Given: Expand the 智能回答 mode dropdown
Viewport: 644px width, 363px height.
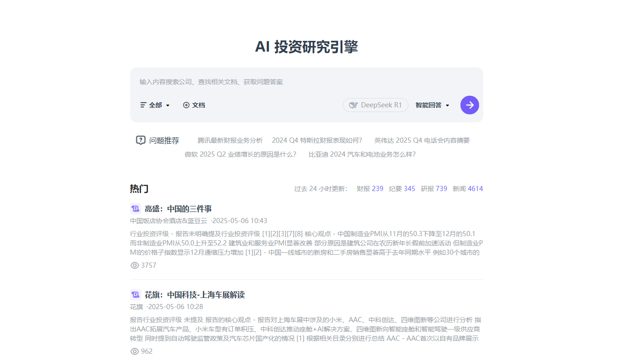Looking at the screenshot, I should pos(433,105).
